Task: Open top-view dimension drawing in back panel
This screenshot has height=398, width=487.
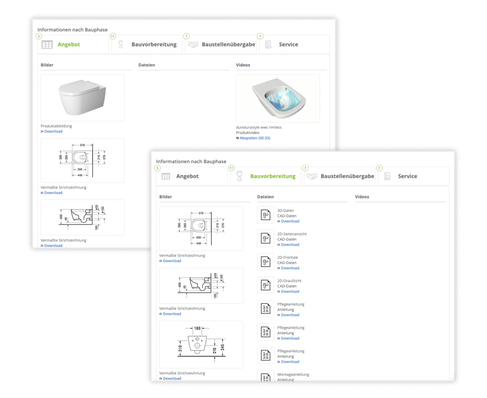Action: [82, 160]
